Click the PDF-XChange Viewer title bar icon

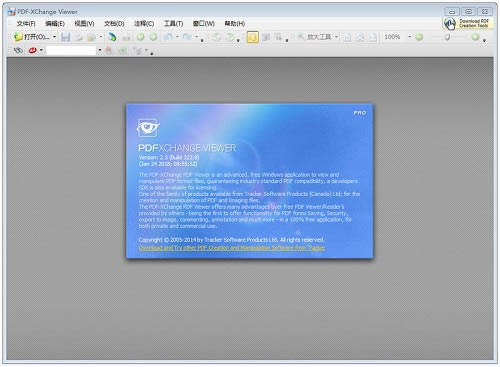tap(12, 12)
